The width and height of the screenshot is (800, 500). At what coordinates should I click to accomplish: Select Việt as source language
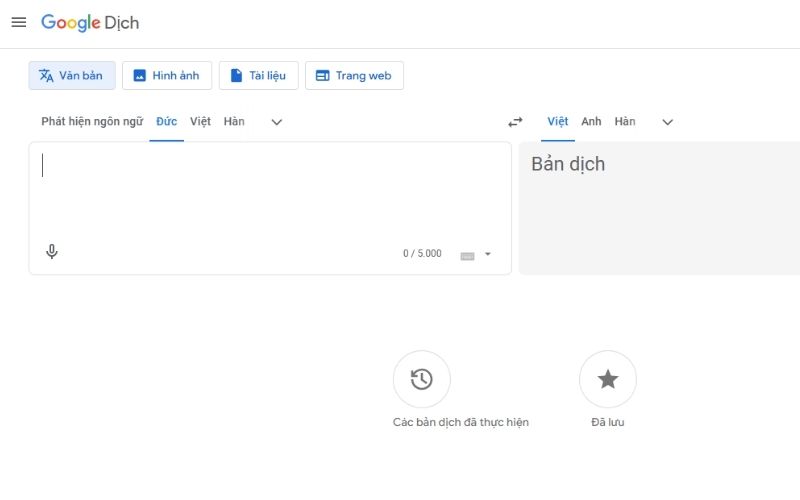click(x=200, y=121)
